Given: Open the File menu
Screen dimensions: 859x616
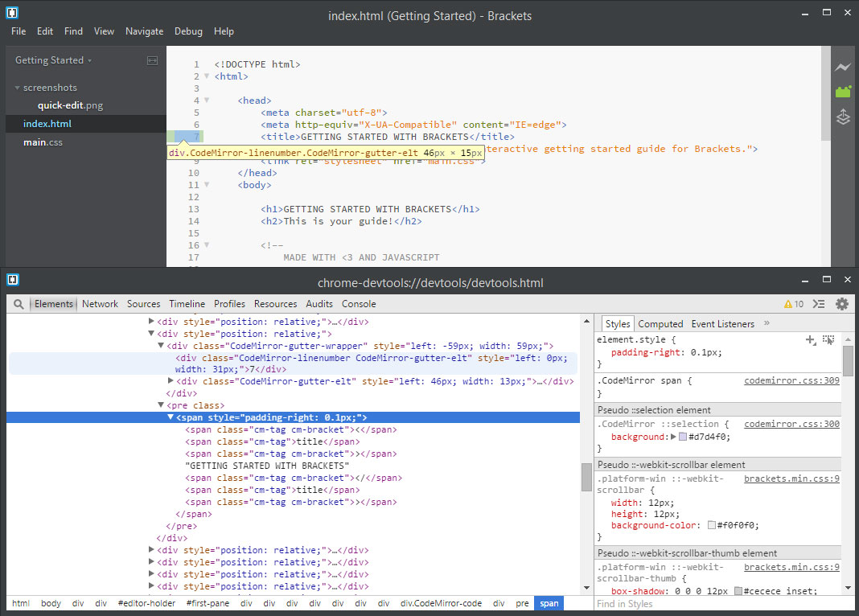Looking at the screenshot, I should click(x=18, y=31).
